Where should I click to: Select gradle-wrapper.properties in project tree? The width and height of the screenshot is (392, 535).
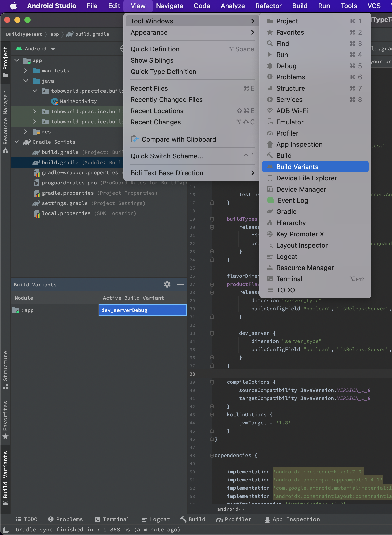point(80,172)
